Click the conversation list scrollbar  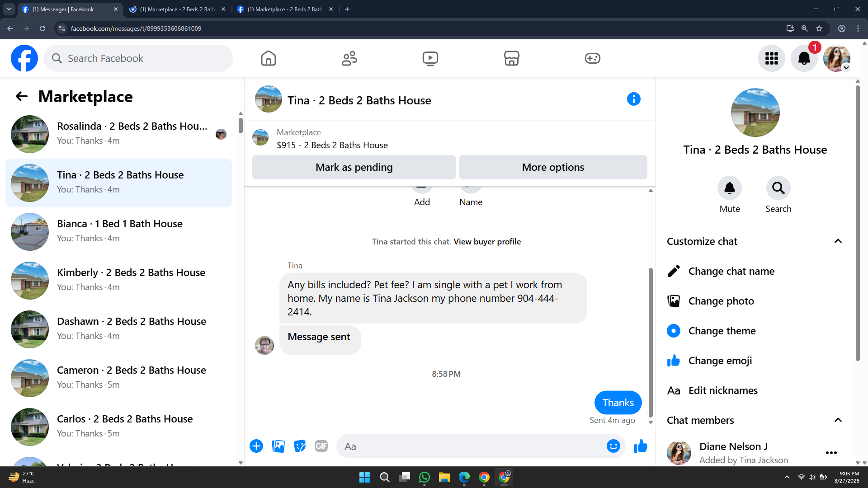(241, 126)
